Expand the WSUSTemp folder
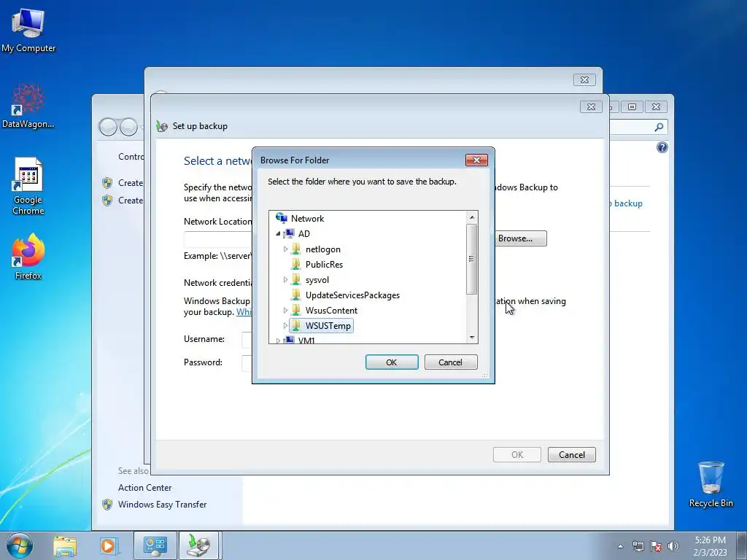Image resolution: width=747 pixels, height=560 pixels. coord(285,326)
